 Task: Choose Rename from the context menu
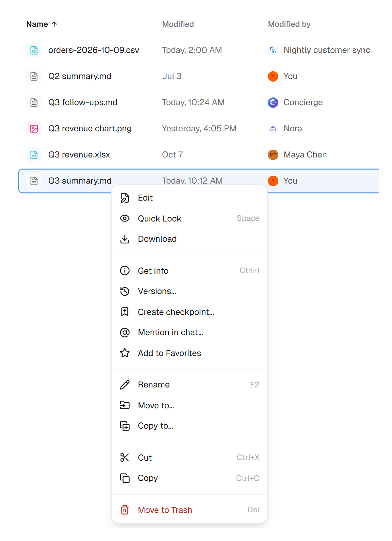tap(189, 385)
